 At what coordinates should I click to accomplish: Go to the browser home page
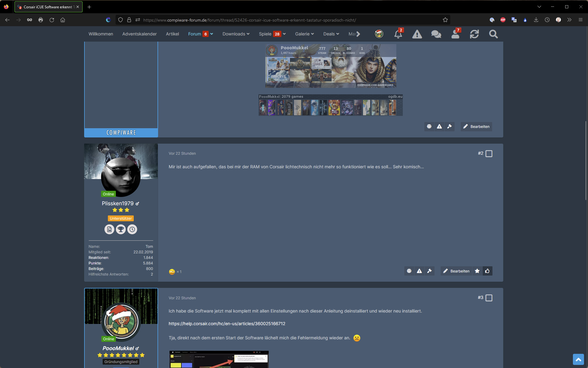tap(63, 20)
